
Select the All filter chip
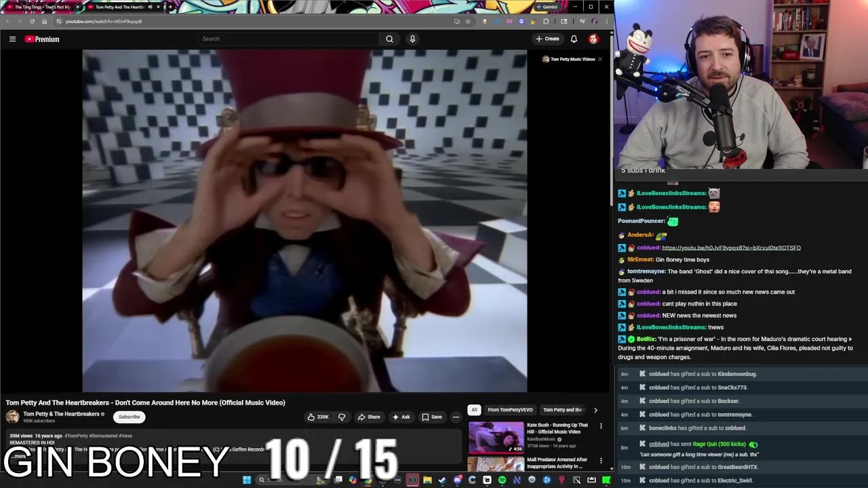474,409
